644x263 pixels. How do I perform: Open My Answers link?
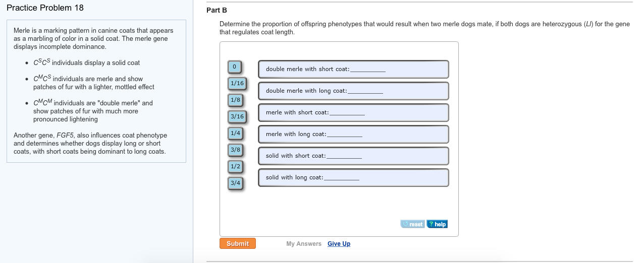(x=304, y=244)
